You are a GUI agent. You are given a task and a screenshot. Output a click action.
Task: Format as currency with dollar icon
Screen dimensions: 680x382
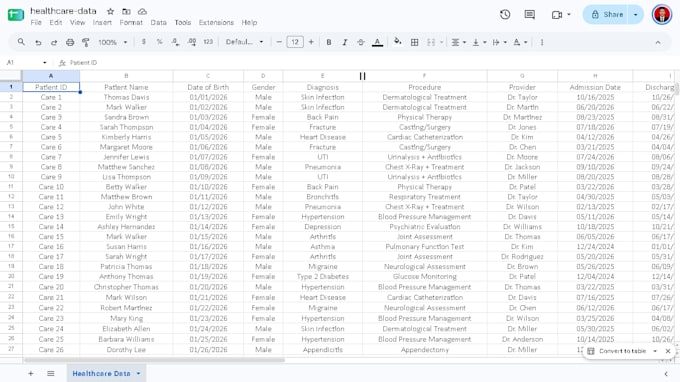pyautogui.click(x=144, y=42)
